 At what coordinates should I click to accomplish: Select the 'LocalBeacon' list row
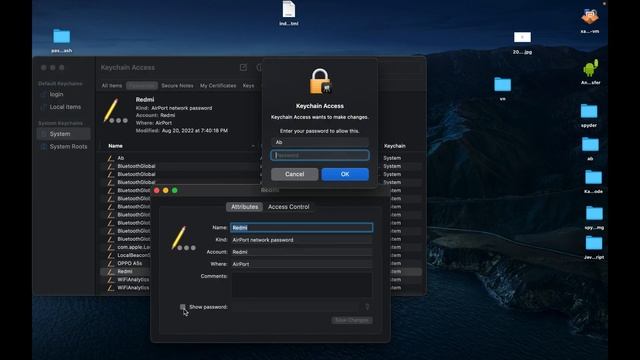click(x=133, y=256)
